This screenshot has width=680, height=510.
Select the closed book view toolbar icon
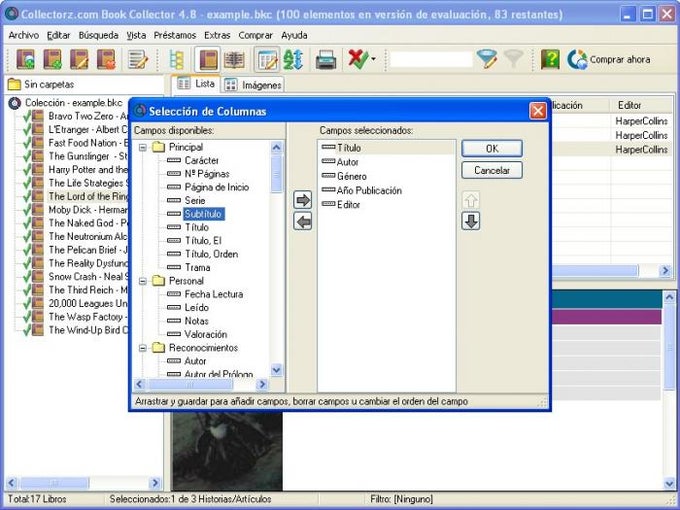[x=208, y=59]
